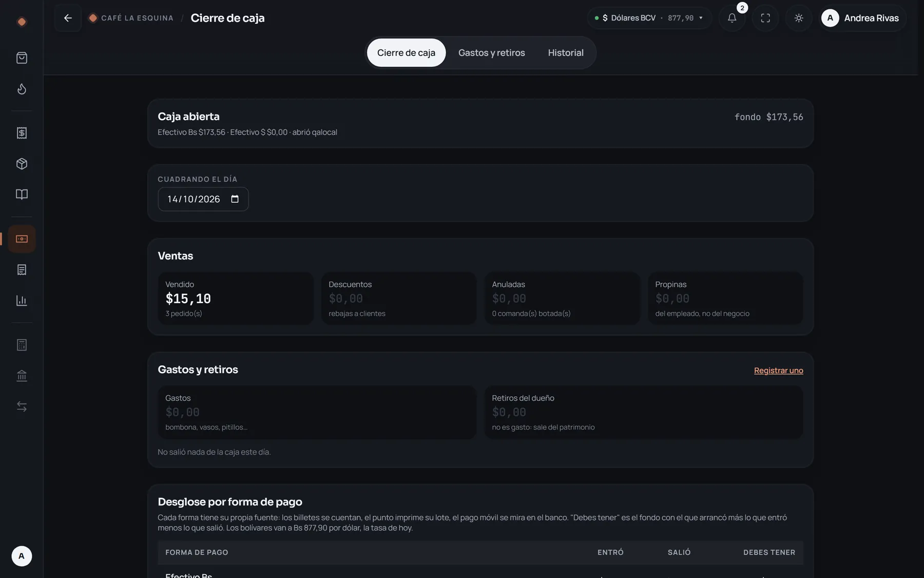The width and height of the screenshot is (924, 578).
Task: Open the Dólares BCV currency dropdown
Action: pyautogui.click(x=649, y=18)
